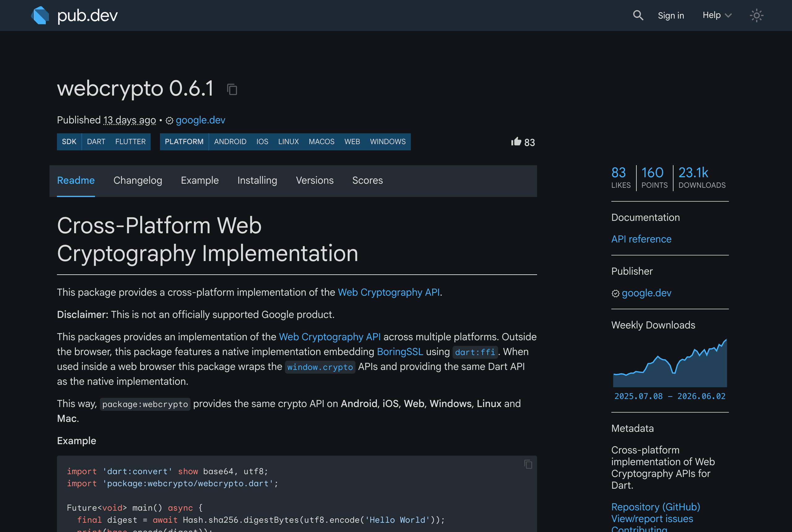Click verified publisher badge next to Published date
The image size is (792, 532).
click(169, 120)
